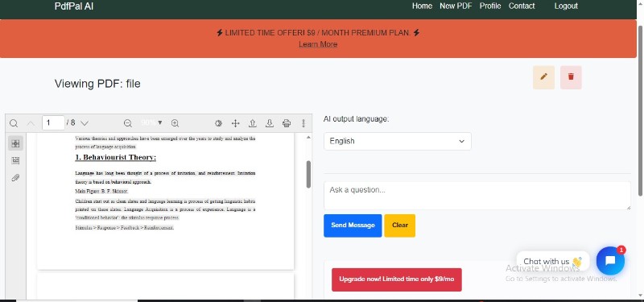
Task: Download the PDF with the down-arrow icon
Action: (270, 123)
